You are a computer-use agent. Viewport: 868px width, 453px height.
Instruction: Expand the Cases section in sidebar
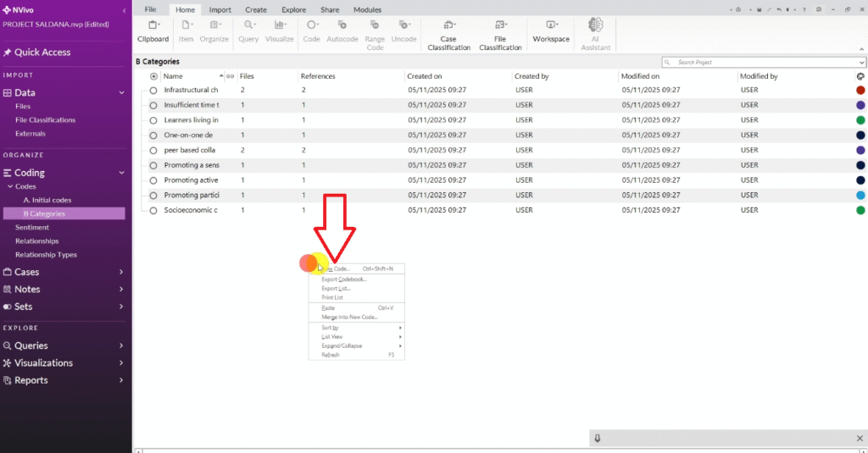click(121, 272)
